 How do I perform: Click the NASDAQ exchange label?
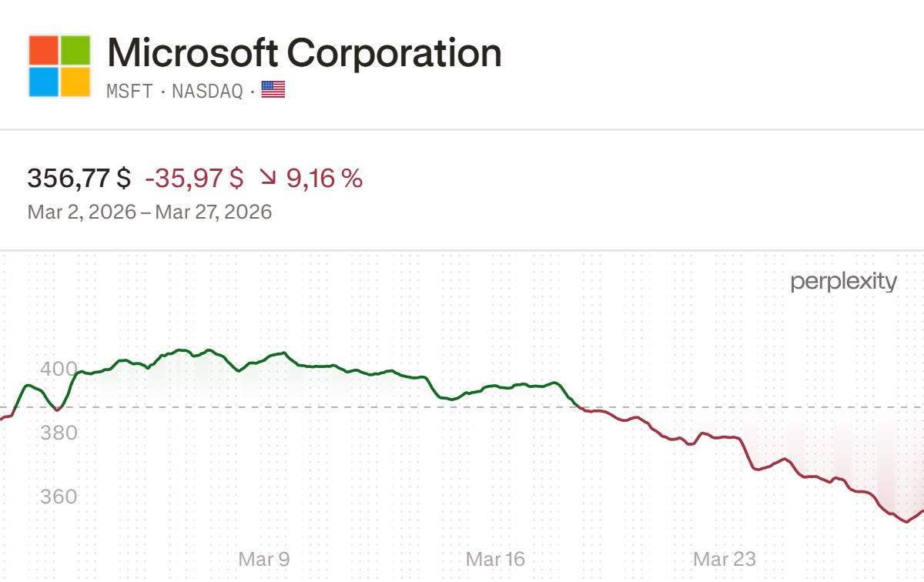click(x=207, y=91)
